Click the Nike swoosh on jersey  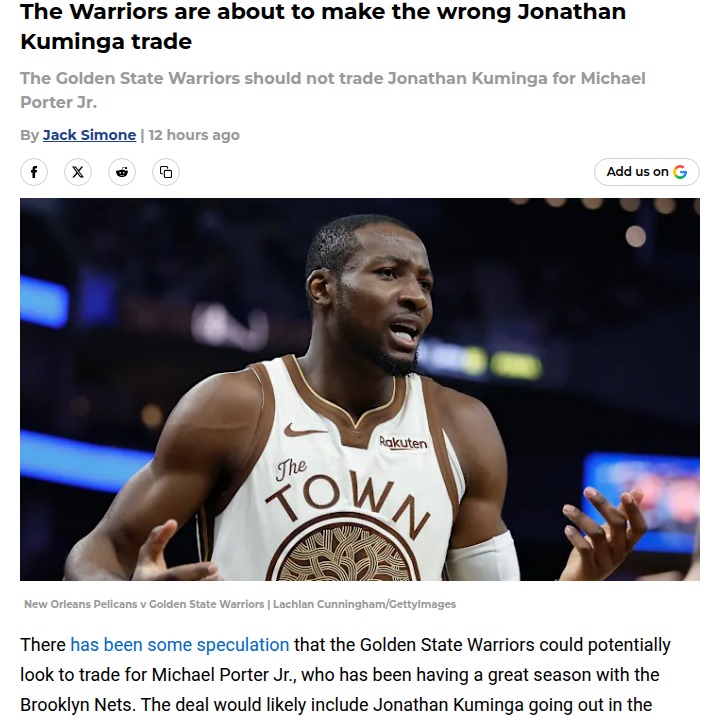coord(304,430)
